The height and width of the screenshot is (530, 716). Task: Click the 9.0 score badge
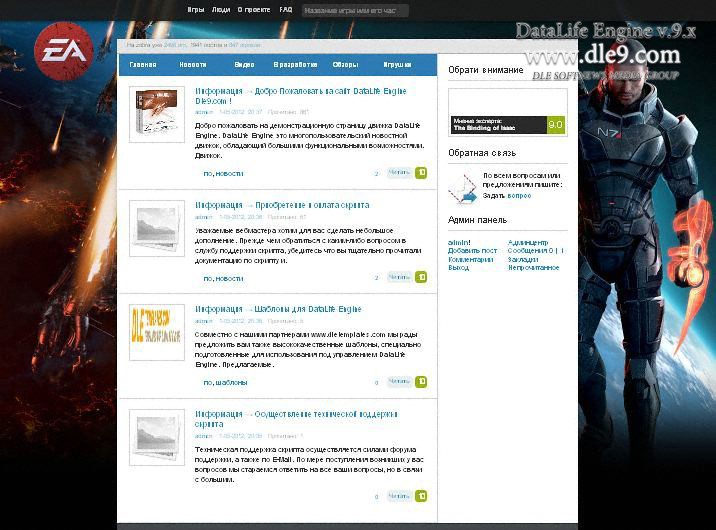click(555, 125)
